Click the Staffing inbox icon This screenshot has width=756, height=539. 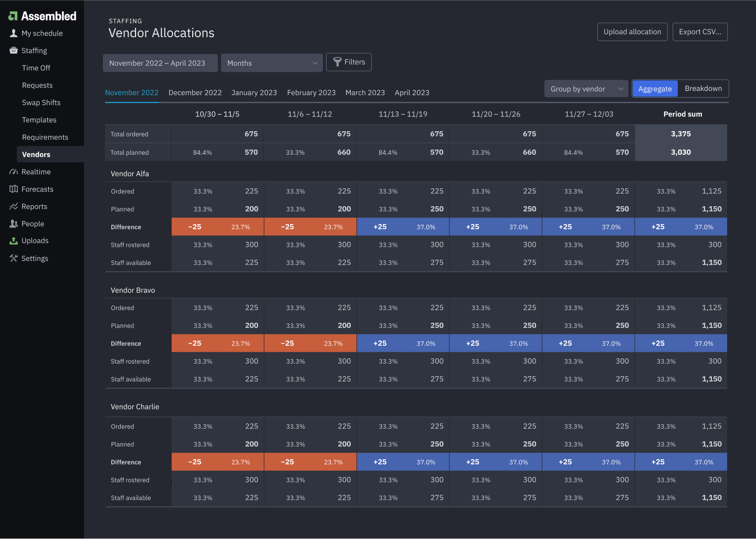[x=14, y=50]
